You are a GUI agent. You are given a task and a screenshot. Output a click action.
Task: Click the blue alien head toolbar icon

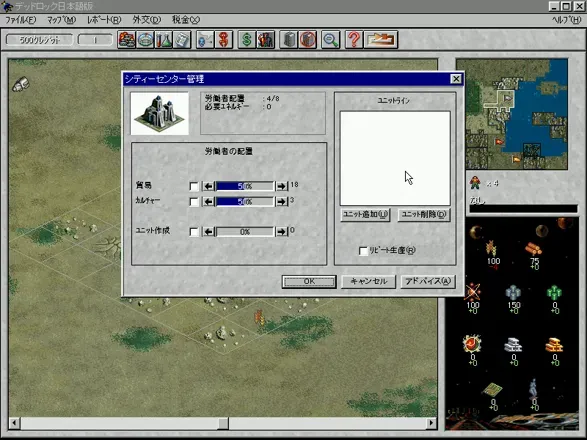coord(205,39)
